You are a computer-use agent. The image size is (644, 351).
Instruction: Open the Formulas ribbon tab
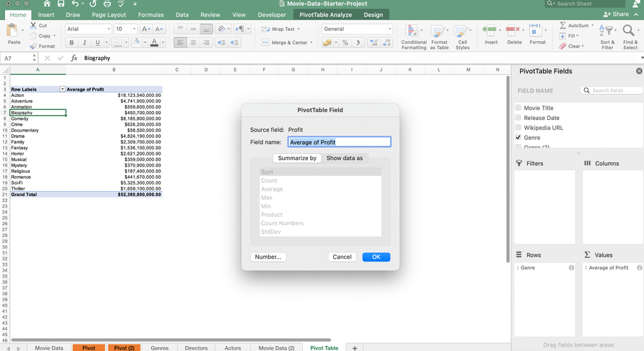pos(151,14)
